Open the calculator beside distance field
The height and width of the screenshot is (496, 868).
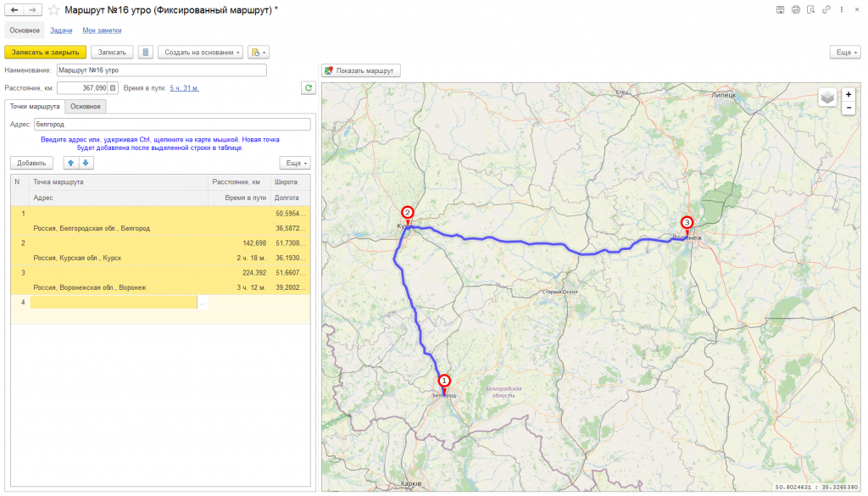pyautogui.click(x=113, y=87)
